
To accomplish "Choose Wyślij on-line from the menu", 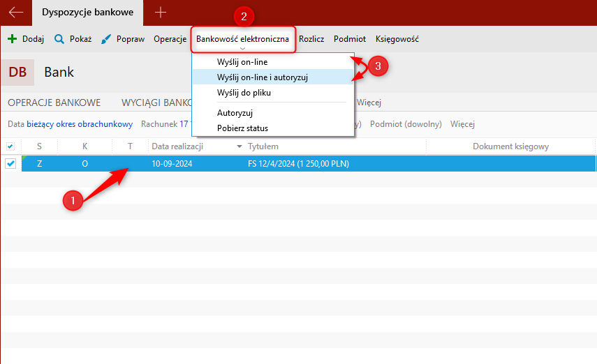I will (273, 61).
